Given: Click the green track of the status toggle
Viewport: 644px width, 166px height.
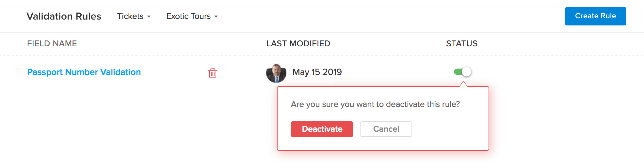Looking at the screenshot, I should tap(457, 72).
